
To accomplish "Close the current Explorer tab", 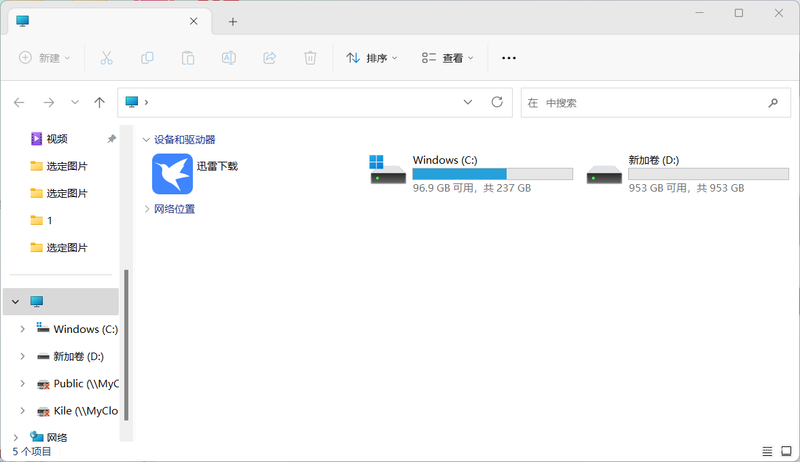I will (x=193, y=21).
